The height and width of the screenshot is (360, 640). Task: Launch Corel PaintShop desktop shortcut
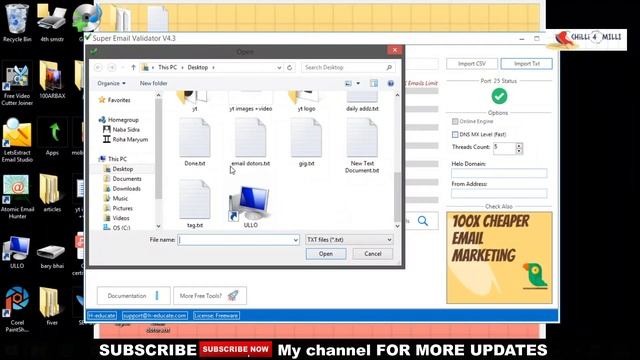[17, 310]
